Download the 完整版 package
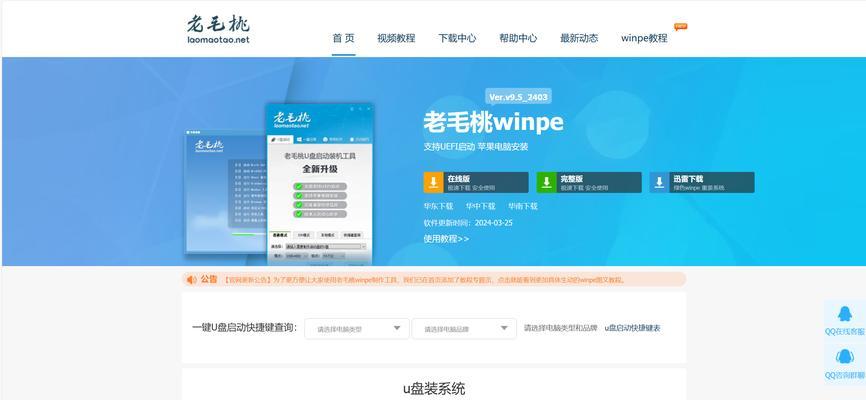 point(589,182)
